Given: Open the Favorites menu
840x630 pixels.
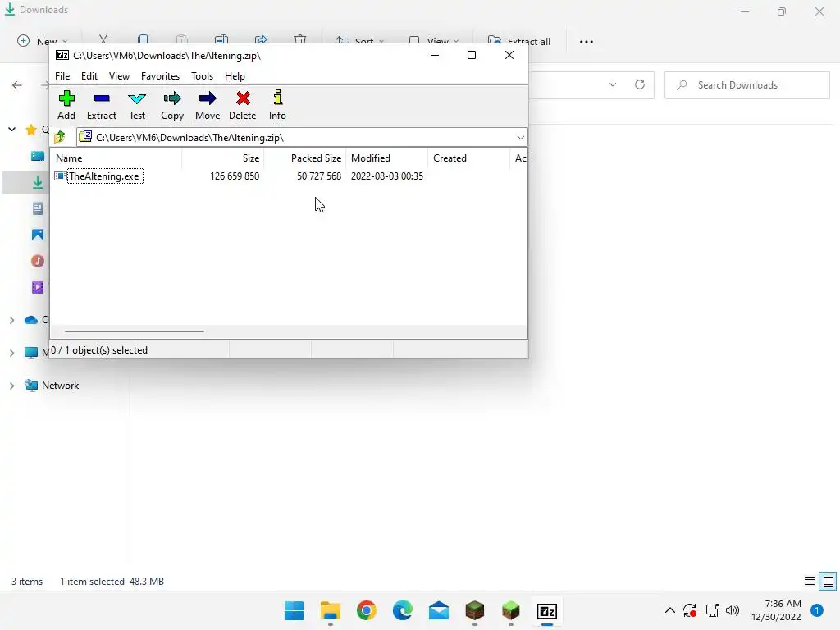Looking at the screenshot, I should (160, 76).
